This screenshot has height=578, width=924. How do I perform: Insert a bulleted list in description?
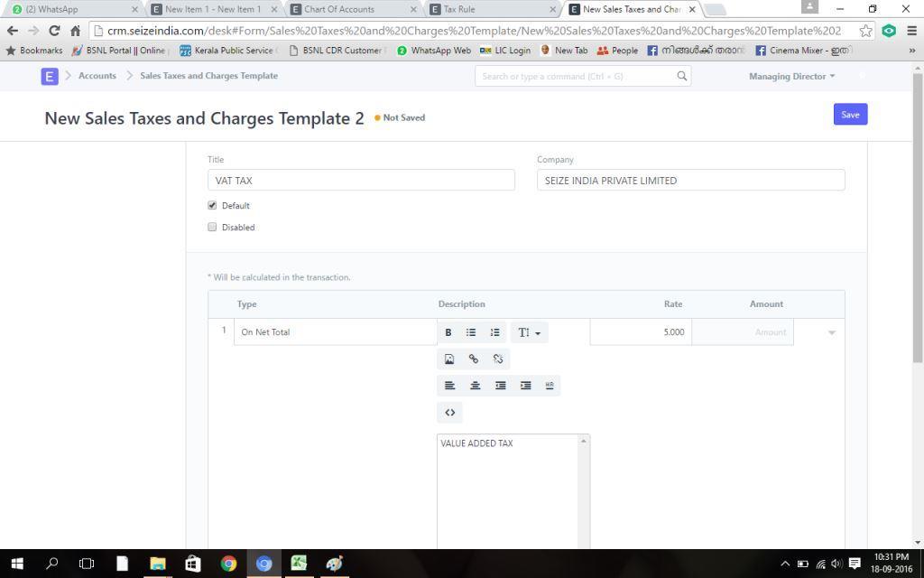pos(471,332)
